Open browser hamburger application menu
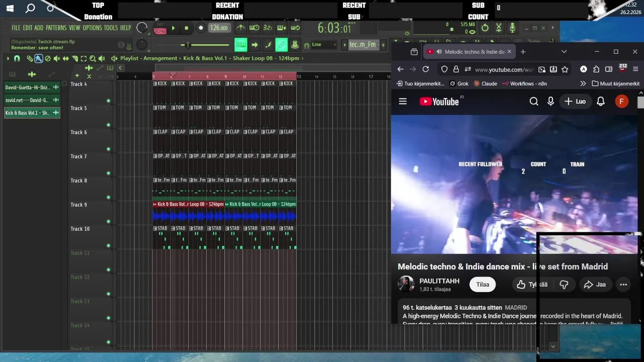 tap(635, 69)
